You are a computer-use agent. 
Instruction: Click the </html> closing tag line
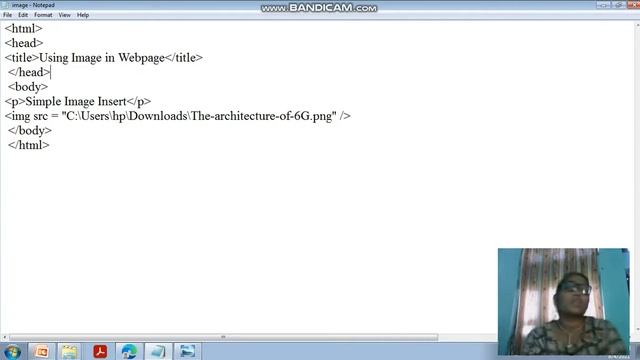pyautogui.click(x=29, y=145)
